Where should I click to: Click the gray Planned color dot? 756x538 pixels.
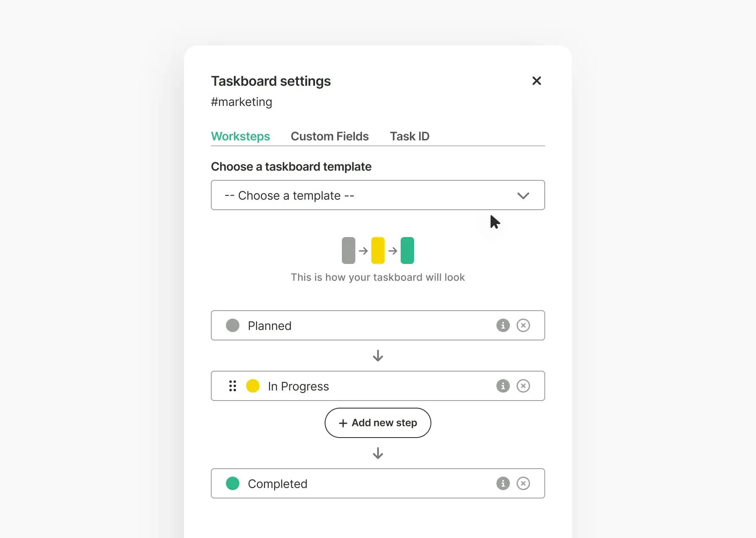click(x=232, y=325)
